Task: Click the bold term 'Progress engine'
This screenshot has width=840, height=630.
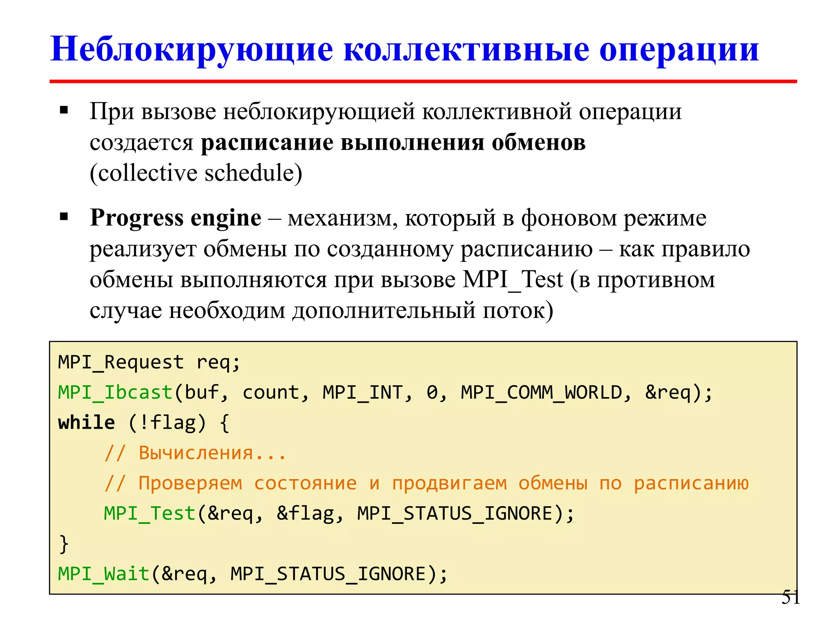Action: [x=176, y=218]
